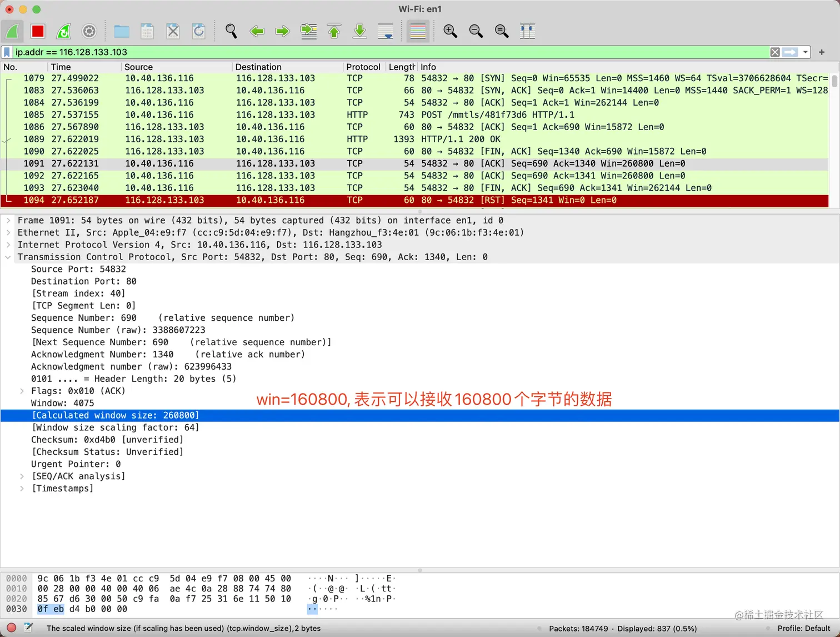
Task: Expand Internet Protocol Version 4 section
Action: coord(8,245)
